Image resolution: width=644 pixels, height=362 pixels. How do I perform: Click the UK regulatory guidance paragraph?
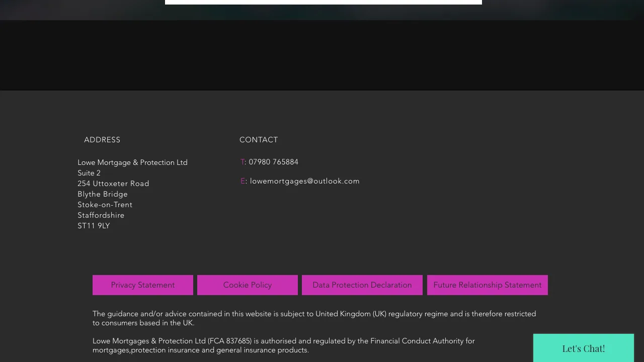pyautogui.click(x=314, y=318)
